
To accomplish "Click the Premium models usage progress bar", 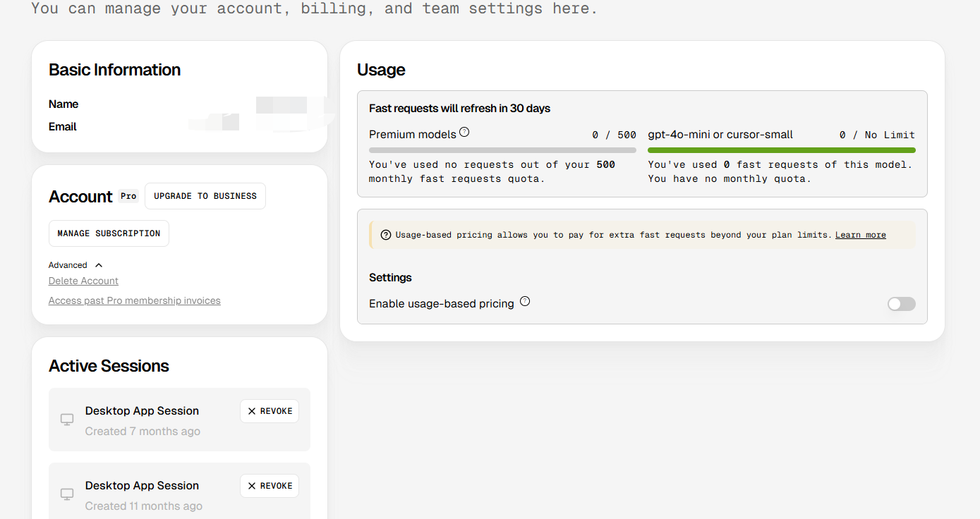I will tap(502, 150).
